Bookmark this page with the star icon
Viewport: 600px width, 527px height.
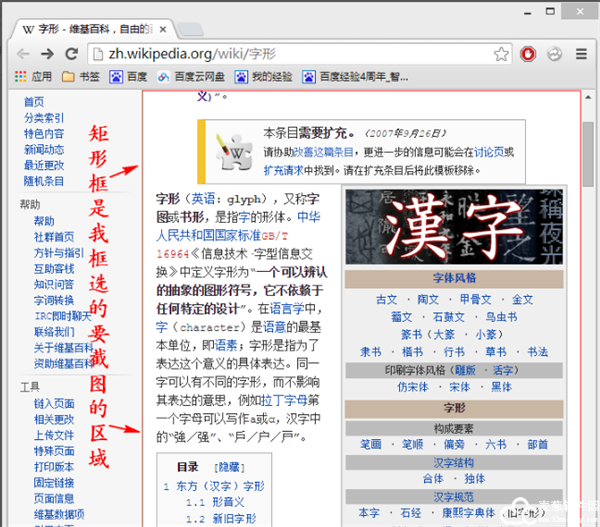click(501, 54)
